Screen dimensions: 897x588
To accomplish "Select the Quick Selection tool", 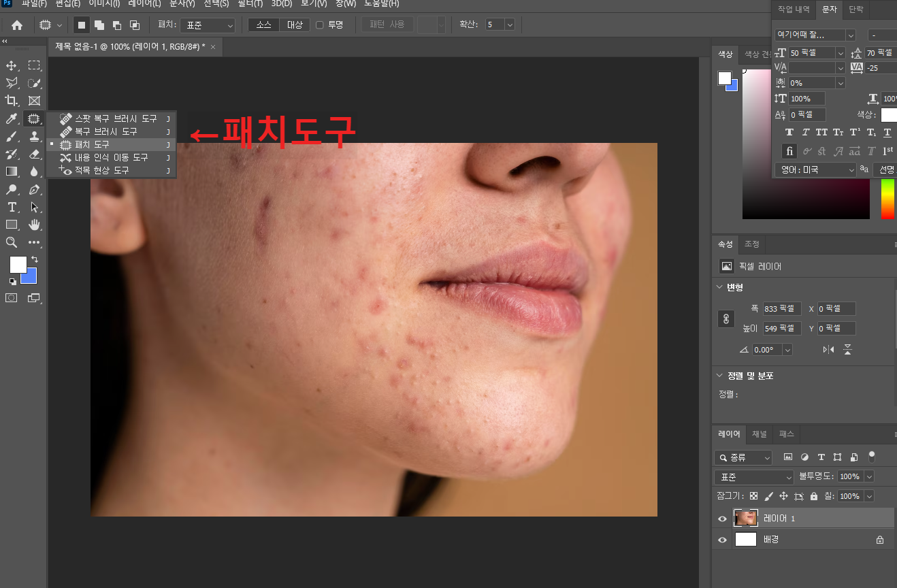I will pos(34,83).
